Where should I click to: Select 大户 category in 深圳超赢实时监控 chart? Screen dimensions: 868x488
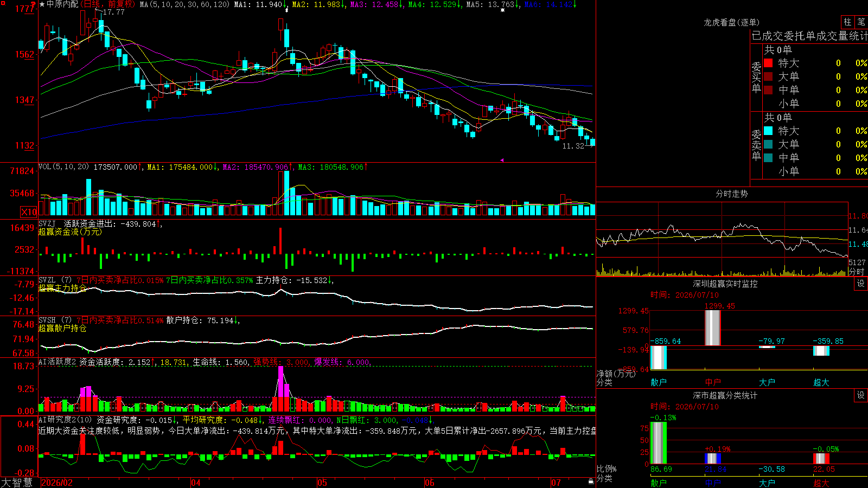pos(767,382)
